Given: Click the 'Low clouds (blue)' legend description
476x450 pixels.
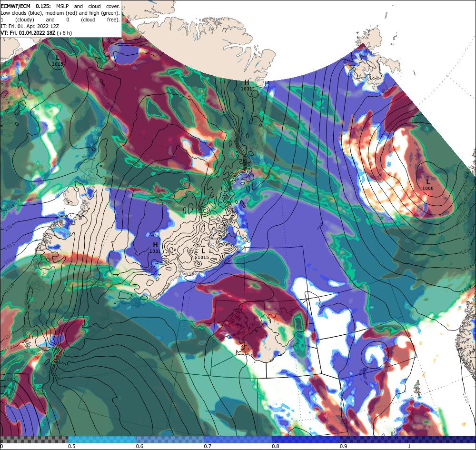Looking at the screenshot, I should click(22, 13).
